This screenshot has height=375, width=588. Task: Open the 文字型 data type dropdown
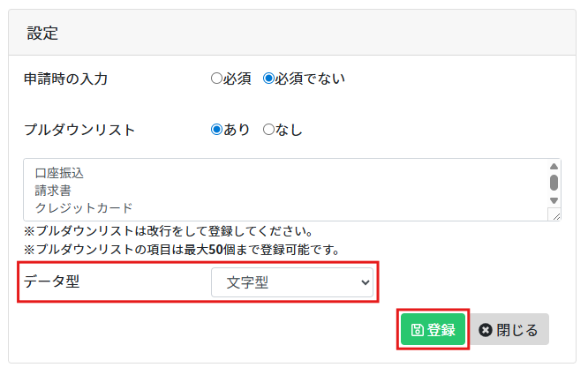tap(292, 283)
